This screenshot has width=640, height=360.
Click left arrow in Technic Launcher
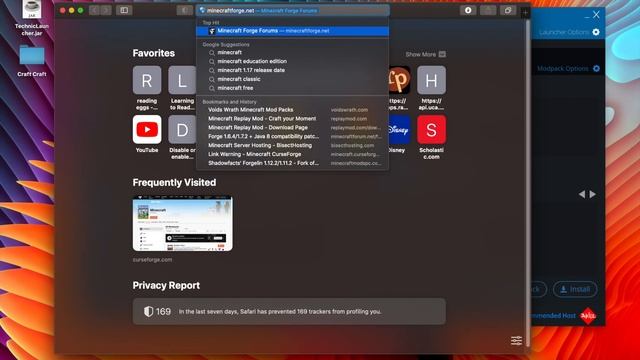[x=582, y=194]
